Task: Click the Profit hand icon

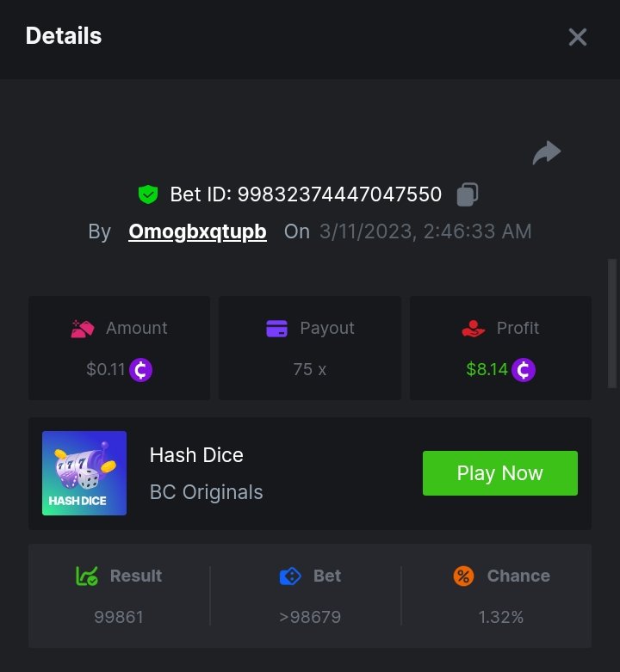Action: pyautogui.click(x=474, y=328)
